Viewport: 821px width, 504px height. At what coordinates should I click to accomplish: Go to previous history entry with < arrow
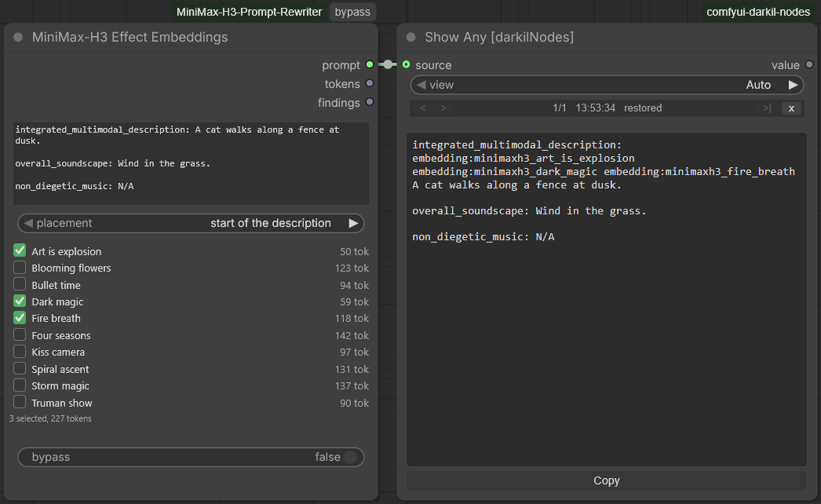tap(423, 108)
